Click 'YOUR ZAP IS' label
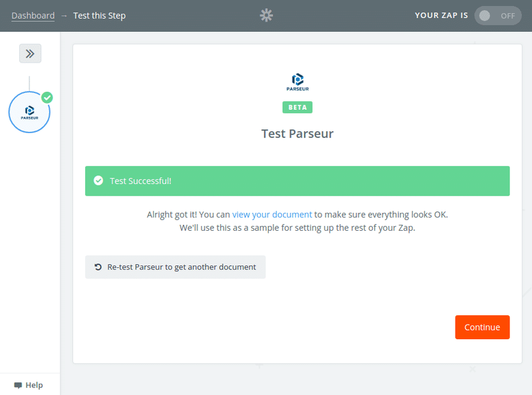Screen dimensions: 532x395 click(x=441, y=15)
